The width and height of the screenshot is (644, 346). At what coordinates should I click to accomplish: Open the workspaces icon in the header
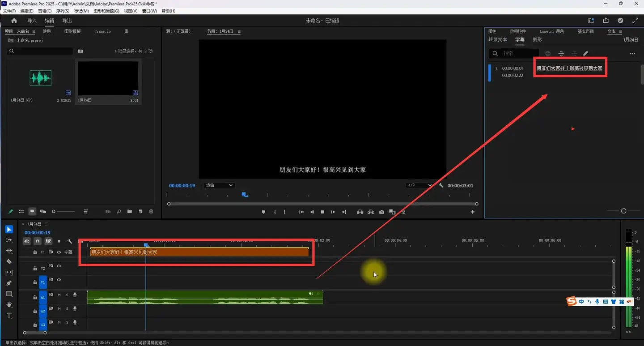coord(591,21)
